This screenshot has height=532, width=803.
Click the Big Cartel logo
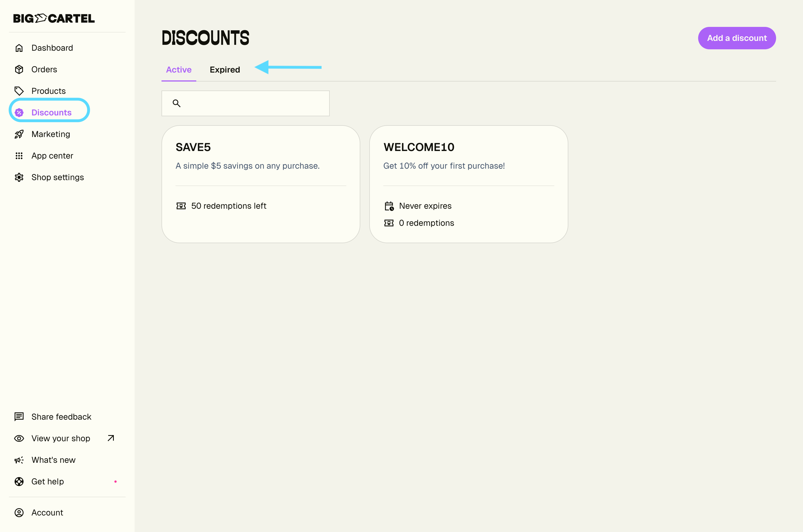54,18
